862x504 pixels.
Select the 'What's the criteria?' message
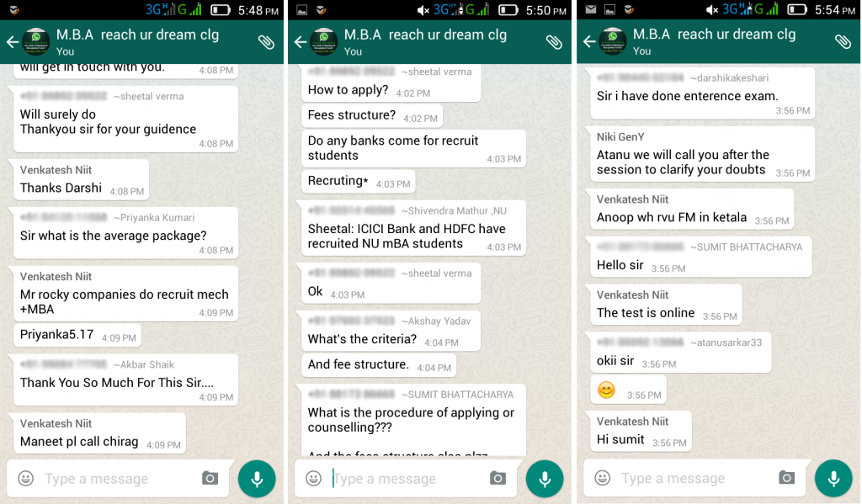tap(391, 331)
